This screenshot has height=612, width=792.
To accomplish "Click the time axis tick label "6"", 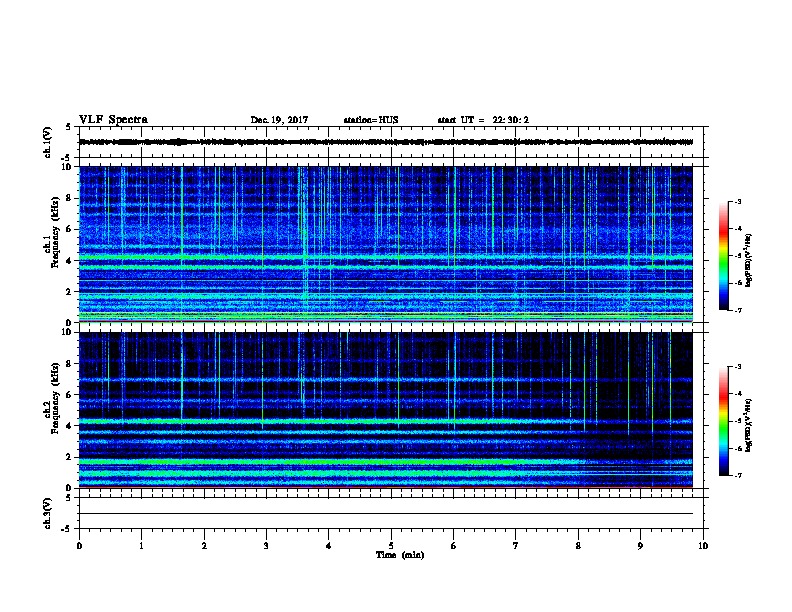I will tap(453, 546).
